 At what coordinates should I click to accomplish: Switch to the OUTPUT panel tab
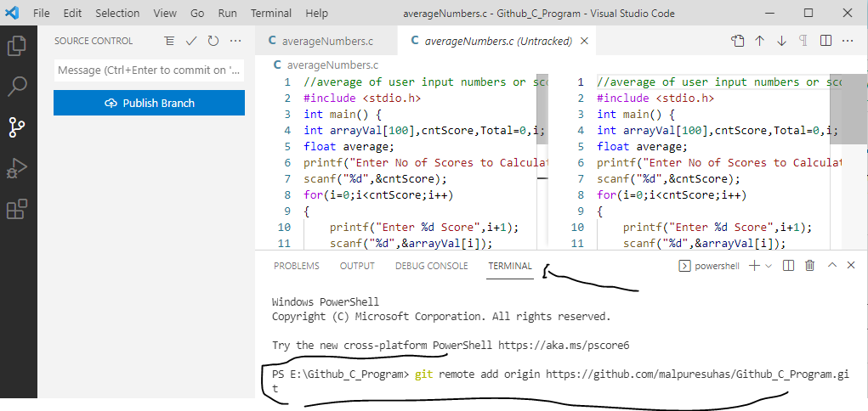[x=357, y=266]
